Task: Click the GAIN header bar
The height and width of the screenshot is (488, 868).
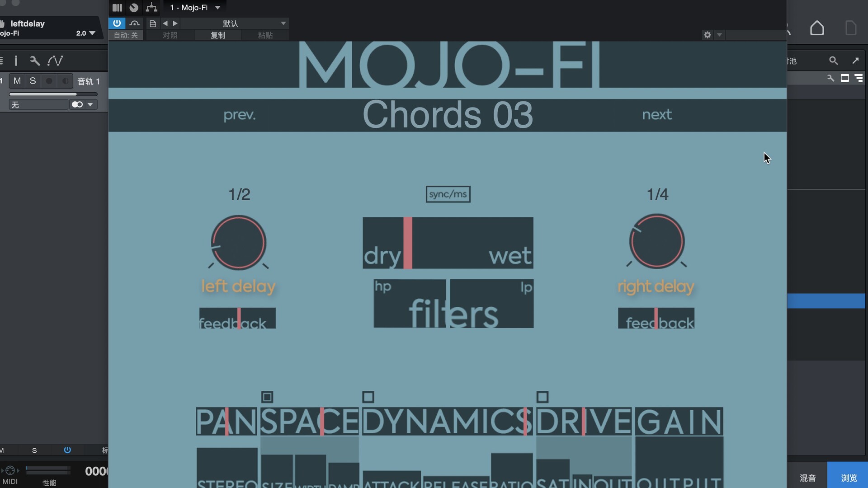Action: 679,422
